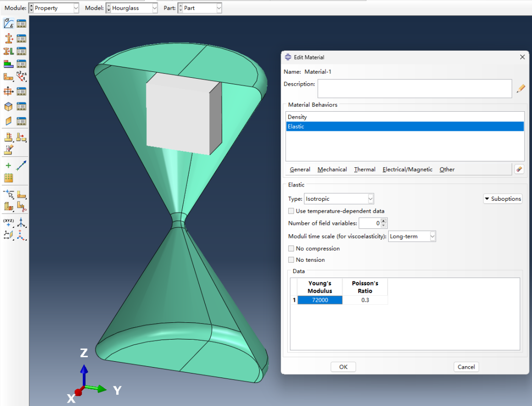Viewport: 532px width, 406px height.
Task: Select the Partition Cell tool
Action: click(x=8, y=206)
